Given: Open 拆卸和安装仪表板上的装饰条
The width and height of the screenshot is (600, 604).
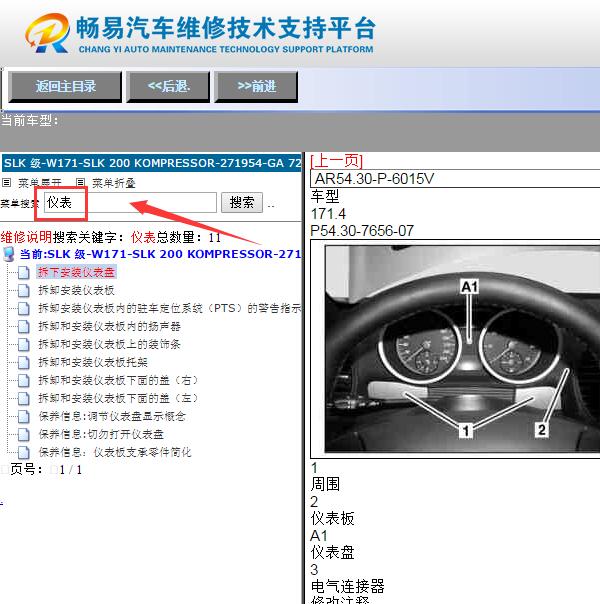Looking at the screenshot, I should click(109, 344).
